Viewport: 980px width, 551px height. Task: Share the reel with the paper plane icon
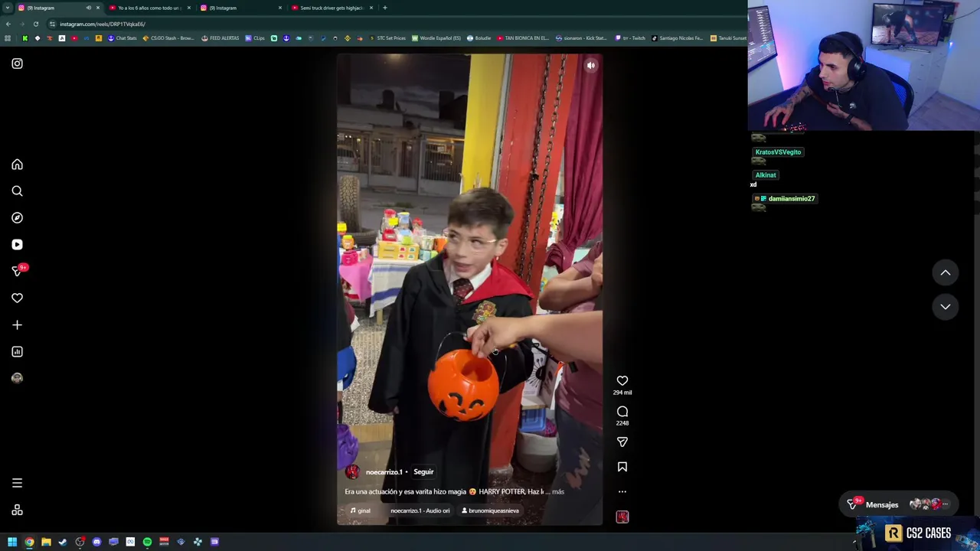coord(622,442)
